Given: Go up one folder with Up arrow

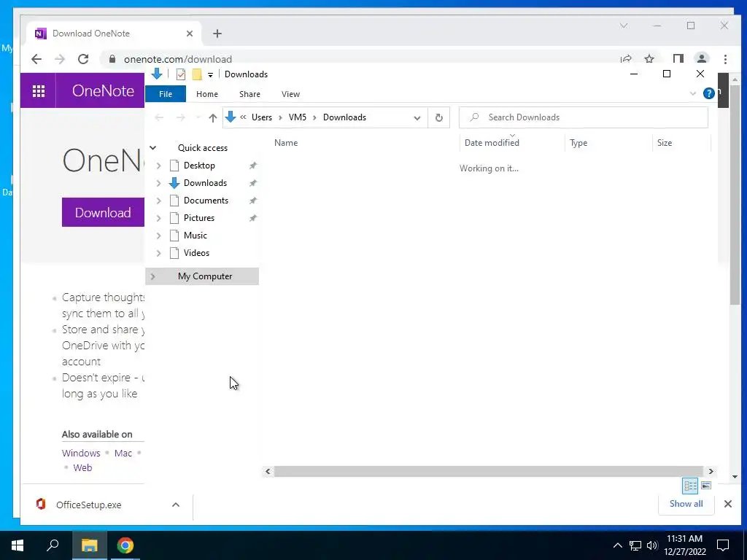Looking at the screenshot, I should [213, 117].
